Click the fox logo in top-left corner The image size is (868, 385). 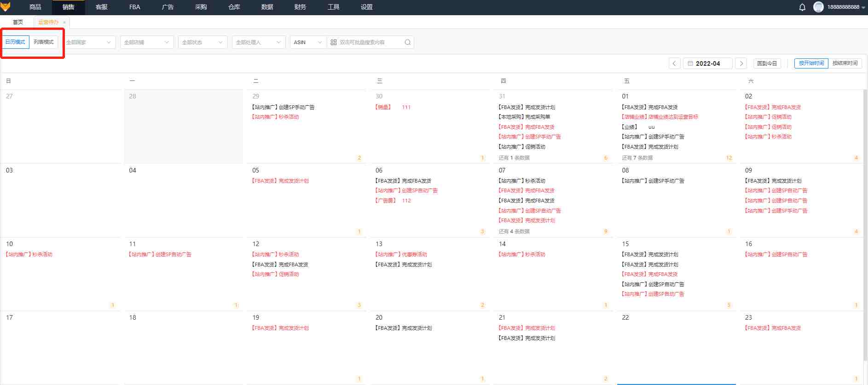(6, 7)
